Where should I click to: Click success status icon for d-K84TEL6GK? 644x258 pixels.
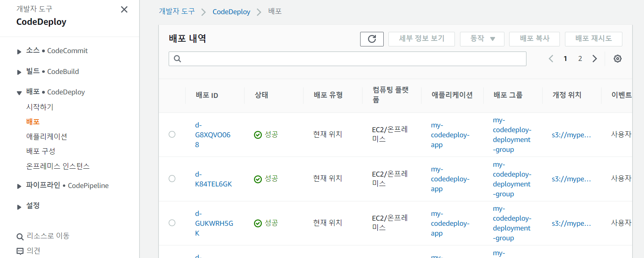(x=258, y=179)
